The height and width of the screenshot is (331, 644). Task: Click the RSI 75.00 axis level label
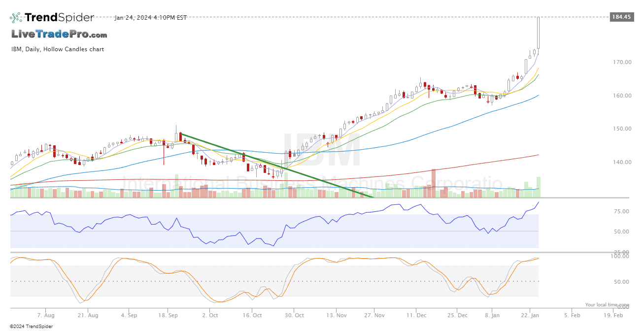[x=621, y=211]
